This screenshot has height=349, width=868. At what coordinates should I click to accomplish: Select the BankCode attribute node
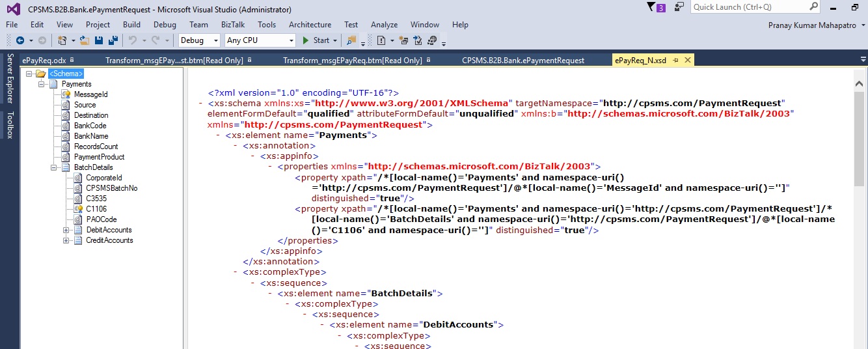point(90,126)
